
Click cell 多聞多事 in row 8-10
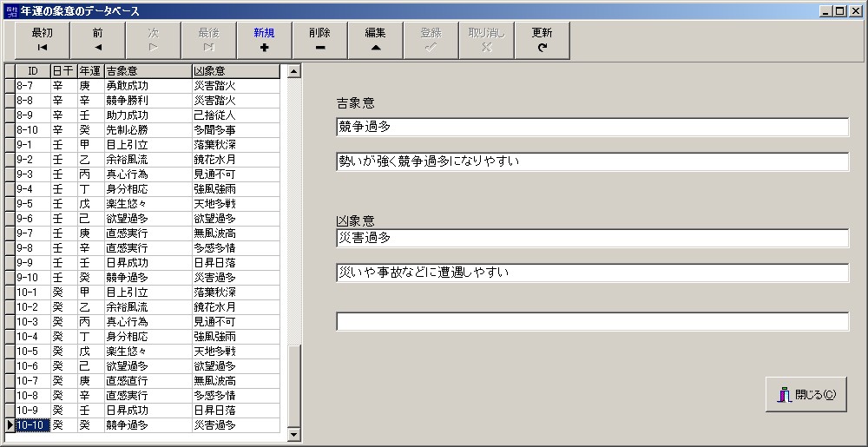click(x=236, y=130)
